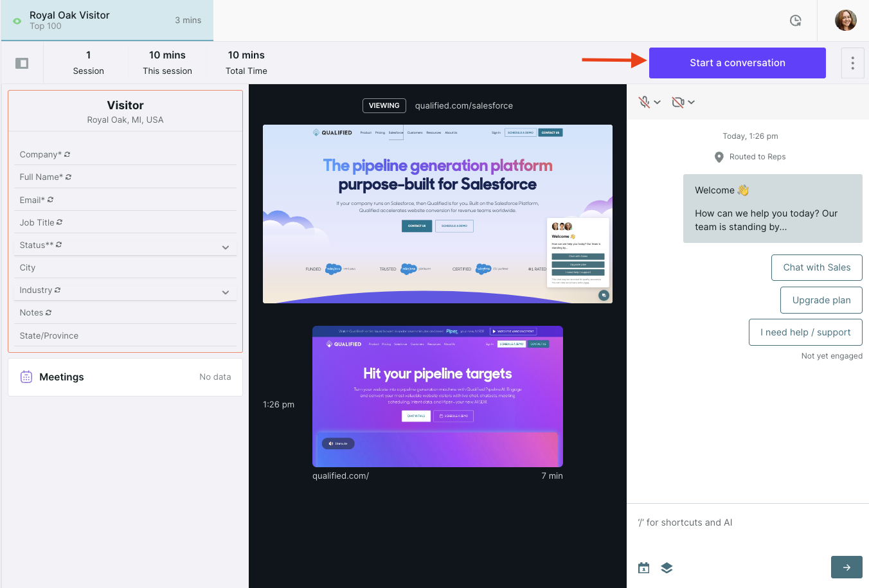Send message with the arrow button
Image resolution: width=869 pixels, height=588 pixels.
pos(847,567)
